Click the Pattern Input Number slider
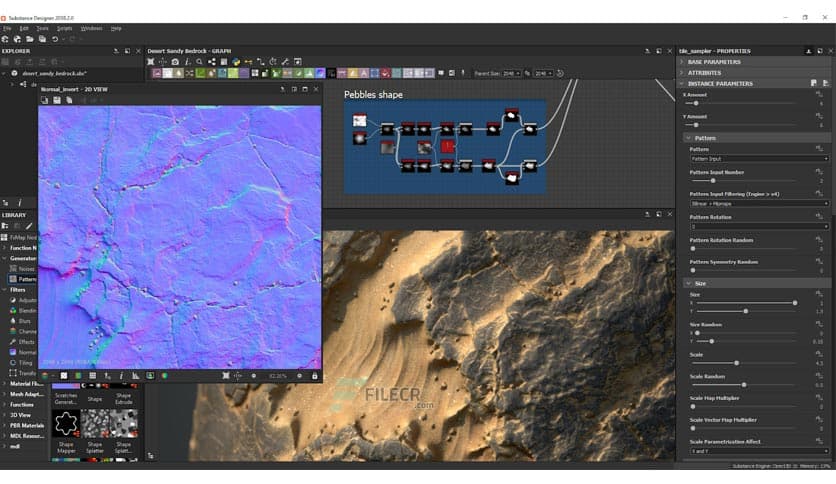836x484 pixels. pyautogui.click(x=713, y=181)
